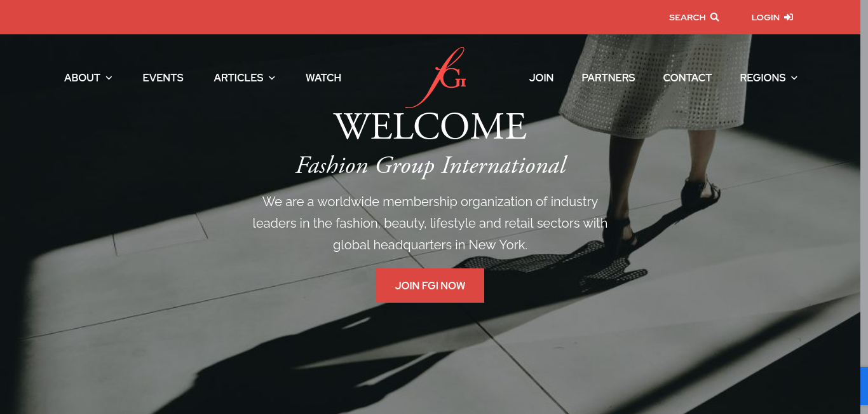Select the REGIONS menu label
This screenshot has width=868, height=414.
click(763, 78)
